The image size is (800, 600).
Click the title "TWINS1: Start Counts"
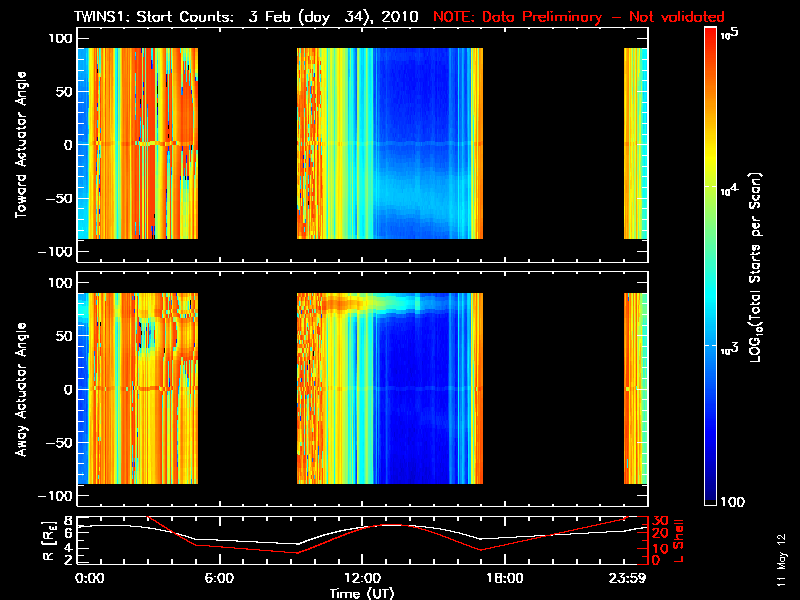pos(154,16)
